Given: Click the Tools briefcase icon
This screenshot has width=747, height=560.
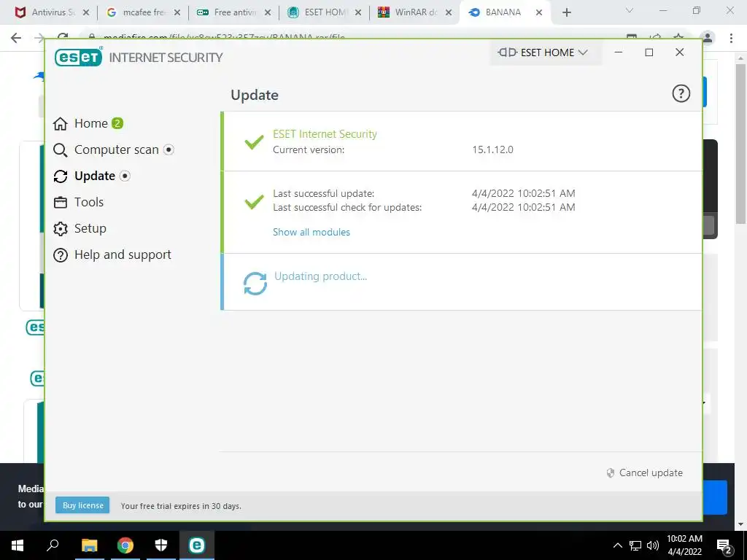Looking at the screenshot, I should point(61,203).
